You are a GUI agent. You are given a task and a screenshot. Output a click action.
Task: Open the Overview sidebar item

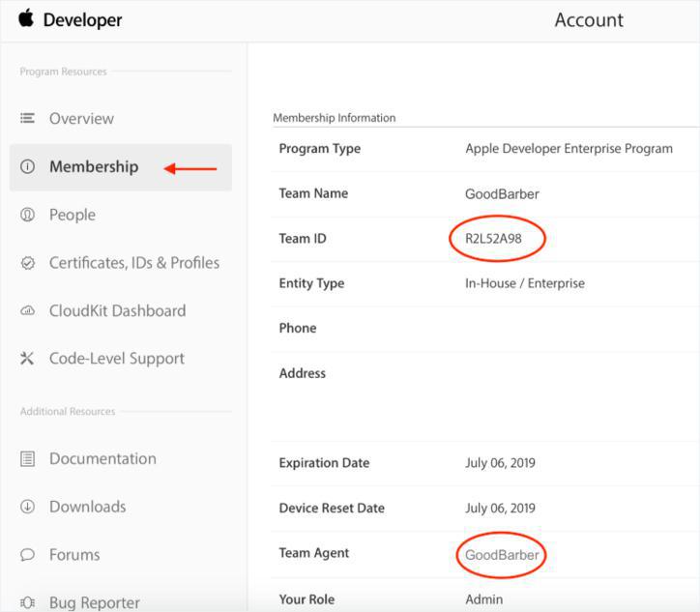(81, 118)
